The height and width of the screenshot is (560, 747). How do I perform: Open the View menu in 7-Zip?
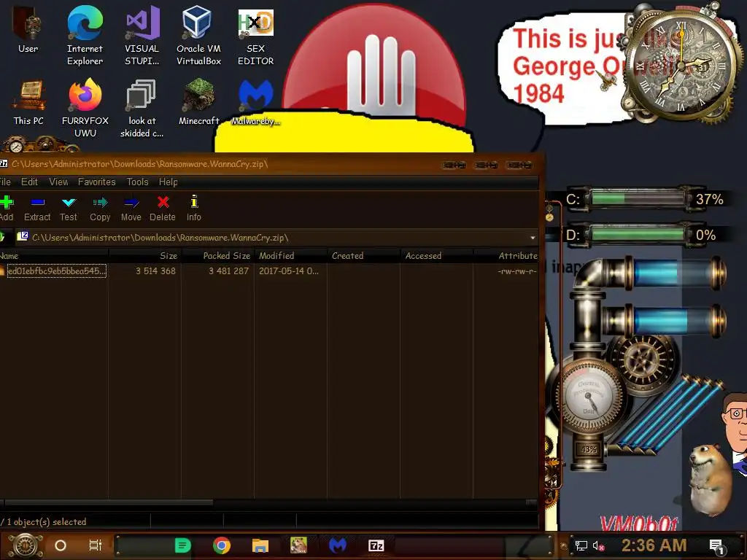(x=58, y=182)
